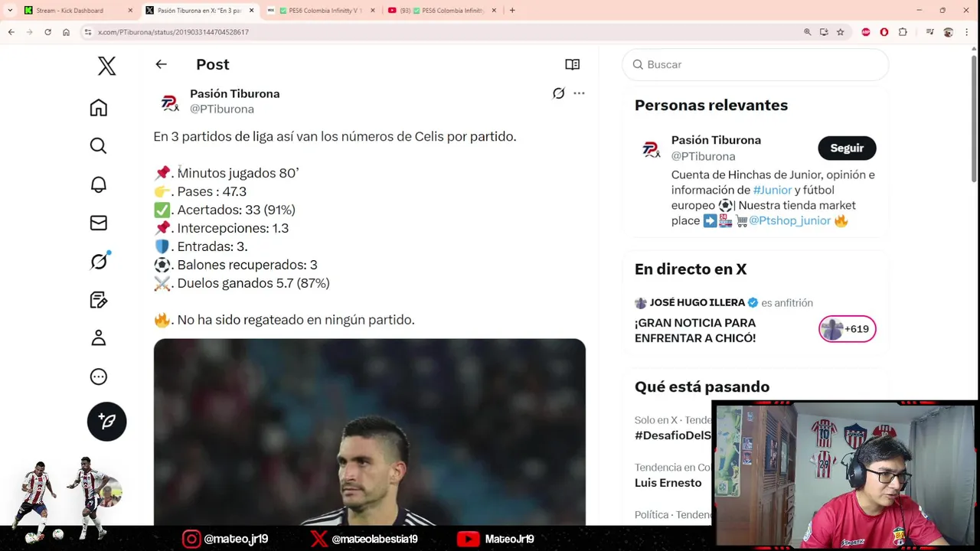Open the More options circle in sidebar
The image size is (980, 551).
pyautogui.click(x=98, y=377)
